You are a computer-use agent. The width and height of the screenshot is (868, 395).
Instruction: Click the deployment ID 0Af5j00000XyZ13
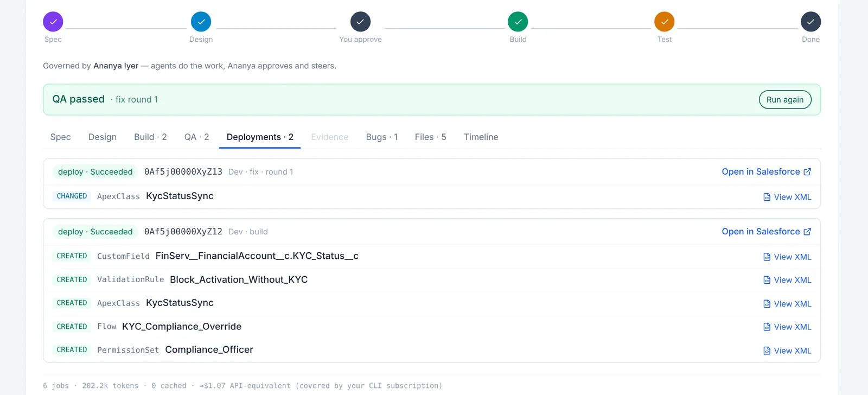pos(183,171)
